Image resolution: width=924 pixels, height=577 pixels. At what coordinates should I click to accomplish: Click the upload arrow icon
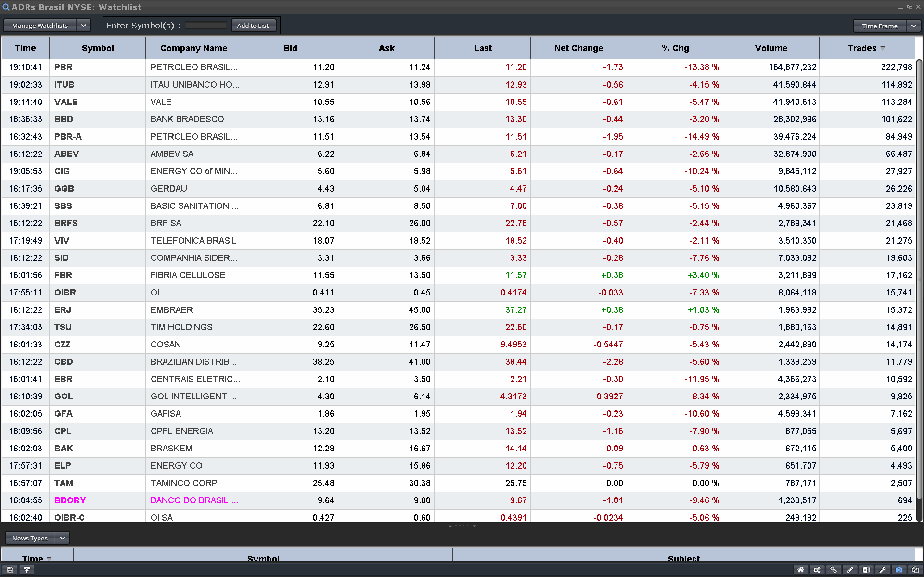click(x=27, y=570)
